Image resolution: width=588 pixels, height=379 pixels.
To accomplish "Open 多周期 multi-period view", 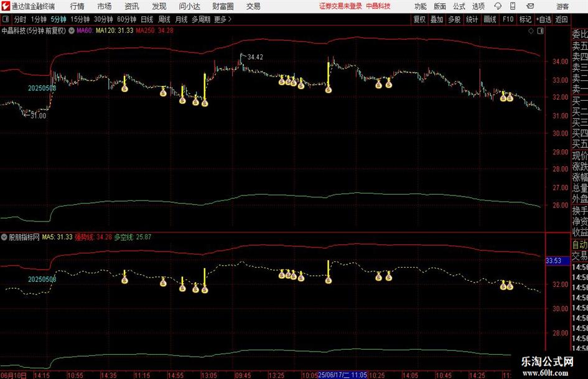I will 201,19.
